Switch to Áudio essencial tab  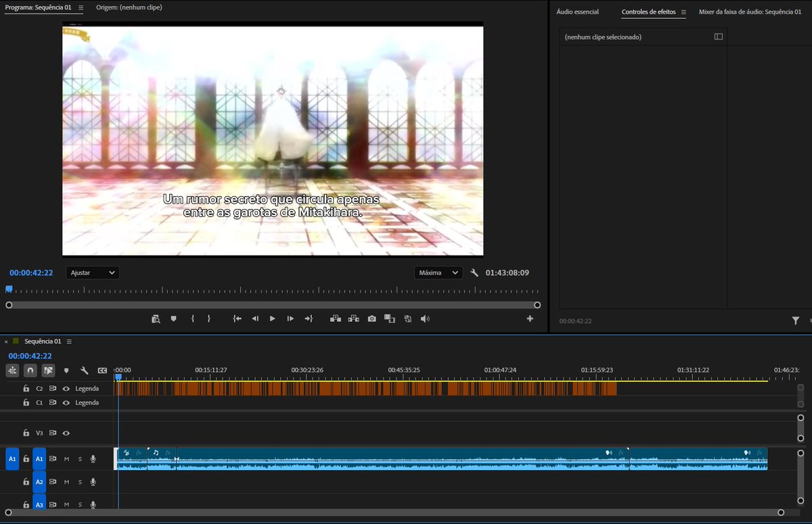pyautogui.click(x=577, y=12)
